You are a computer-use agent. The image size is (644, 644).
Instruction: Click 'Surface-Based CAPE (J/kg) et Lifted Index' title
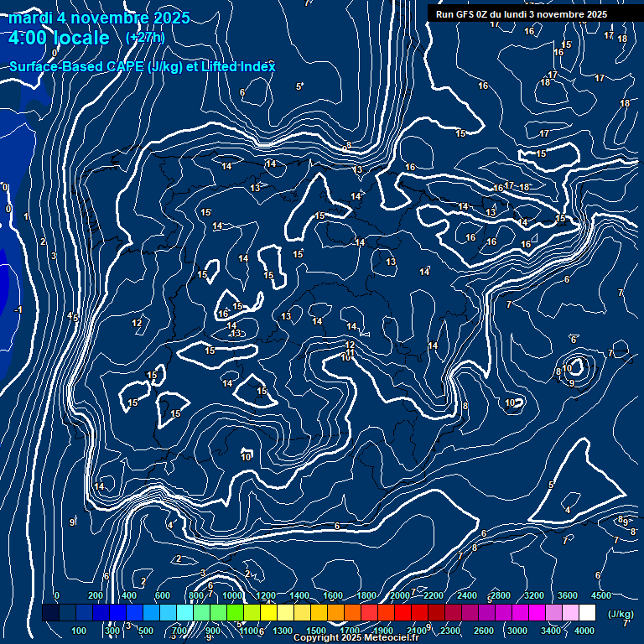(142, 66)
